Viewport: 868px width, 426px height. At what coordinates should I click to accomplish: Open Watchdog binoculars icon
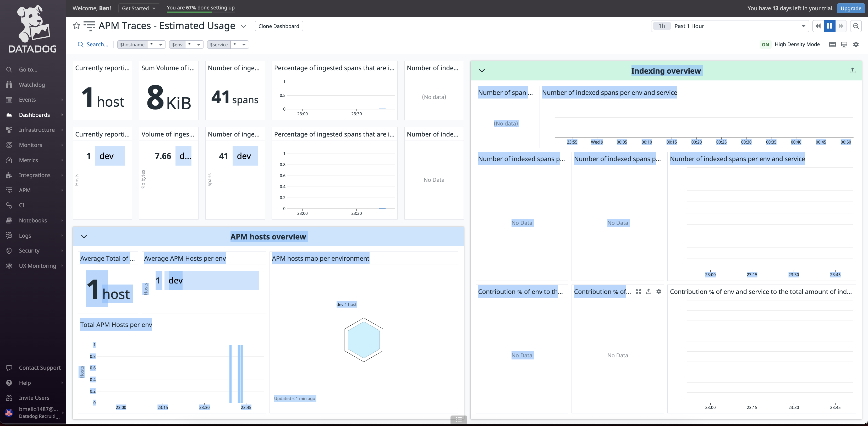(x=9, y=85)
